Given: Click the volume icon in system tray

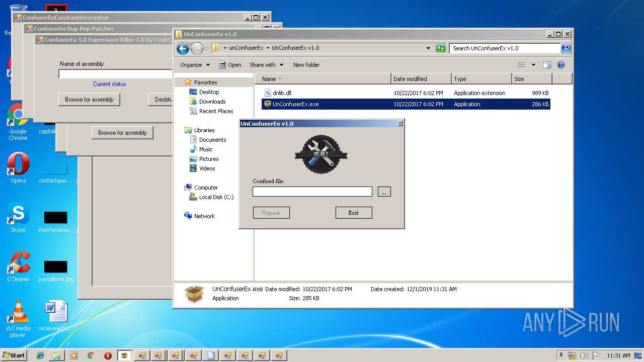Looking at the screenshot, I should pyautogui.click(x=583, y=355).
